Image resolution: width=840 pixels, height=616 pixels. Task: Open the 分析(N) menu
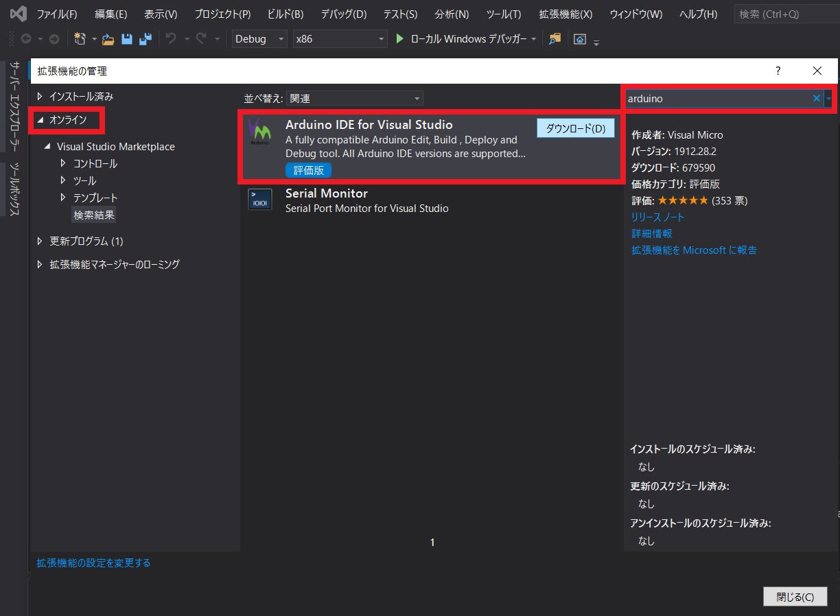click(x=452, y=14)
